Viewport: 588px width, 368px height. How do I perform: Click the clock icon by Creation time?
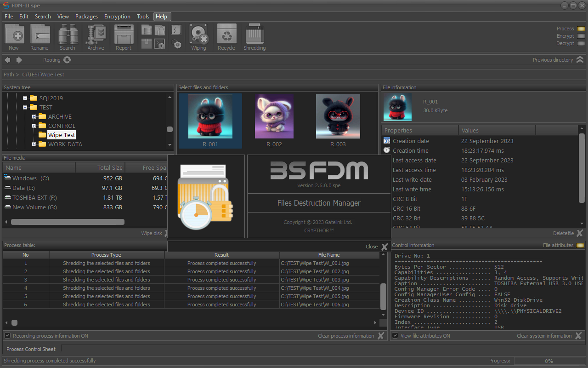coord(387,150)
